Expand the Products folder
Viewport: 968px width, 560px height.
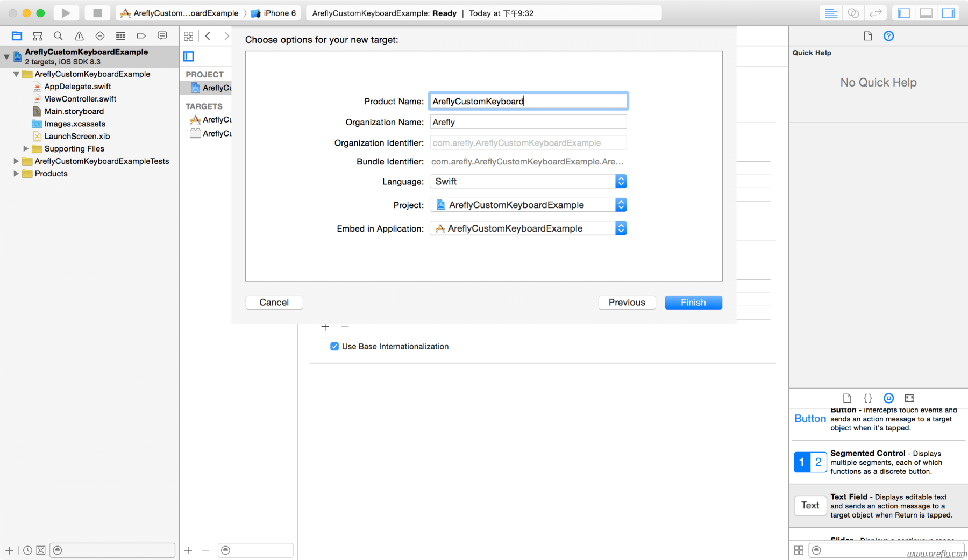coord(16,174)
